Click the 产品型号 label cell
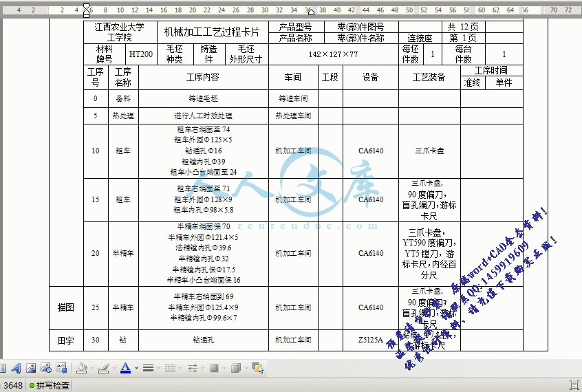582x392 pixels. pos(296,27)
